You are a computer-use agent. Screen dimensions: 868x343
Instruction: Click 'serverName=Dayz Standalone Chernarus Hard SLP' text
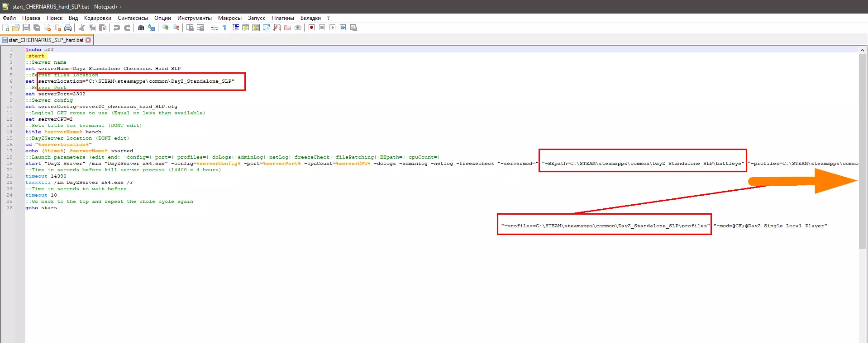tap(109, 69)
